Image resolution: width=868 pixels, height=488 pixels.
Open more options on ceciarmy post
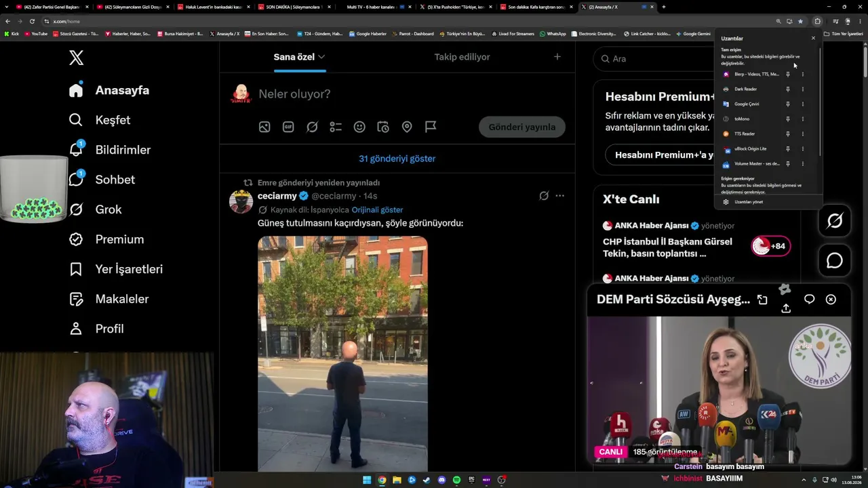tap(560, 196)
